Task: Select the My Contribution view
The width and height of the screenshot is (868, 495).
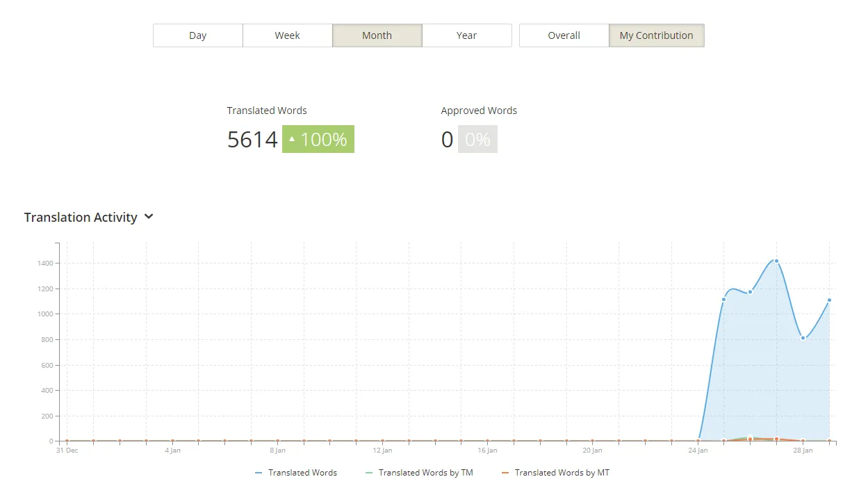Action: click(x=656, y=35)
